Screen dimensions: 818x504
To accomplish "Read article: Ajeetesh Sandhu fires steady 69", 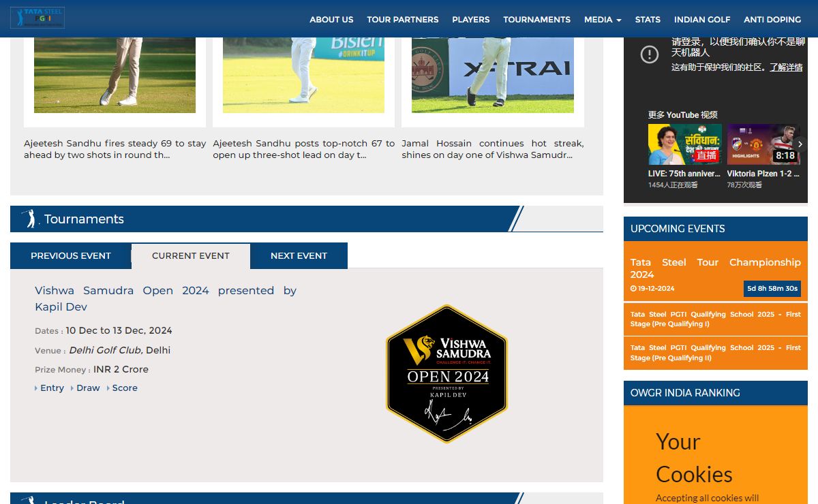I will pyautogui.click(x=115, y=149).
